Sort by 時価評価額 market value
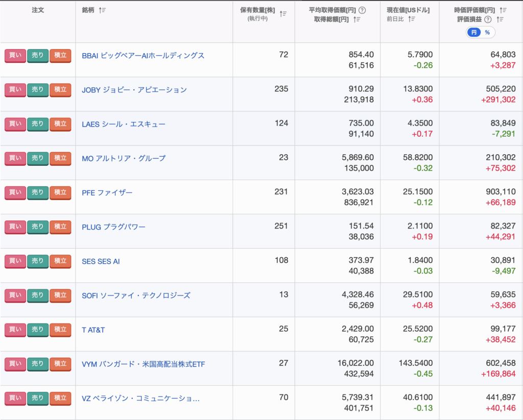This screenshot has width=523, height=420. click(503, 10)
